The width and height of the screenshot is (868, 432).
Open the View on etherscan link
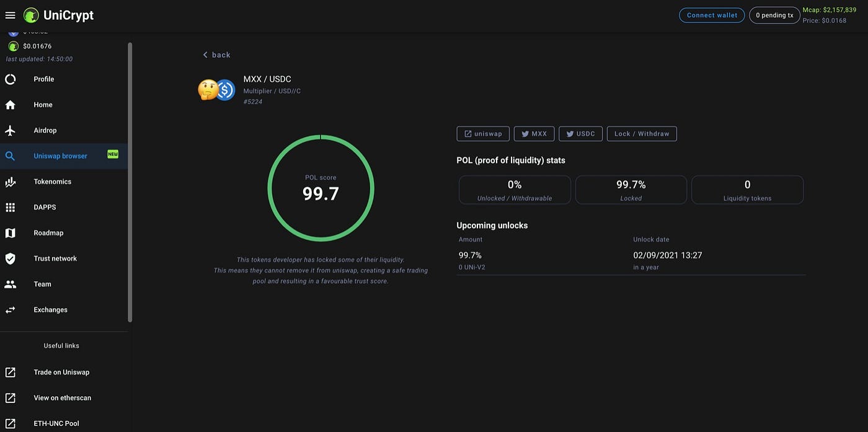coord(64,398)
